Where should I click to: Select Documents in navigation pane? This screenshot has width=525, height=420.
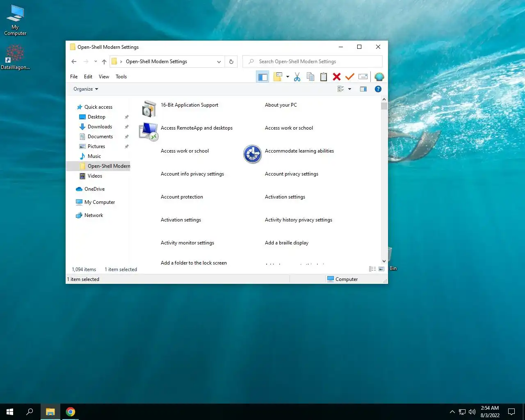[x=100, y=137]
